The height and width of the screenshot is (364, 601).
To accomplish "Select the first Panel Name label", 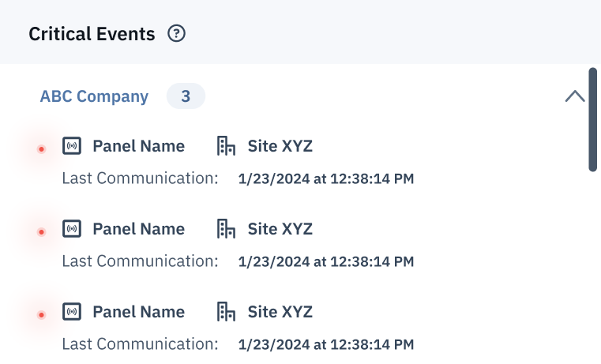I will click(x=139, y=146).
